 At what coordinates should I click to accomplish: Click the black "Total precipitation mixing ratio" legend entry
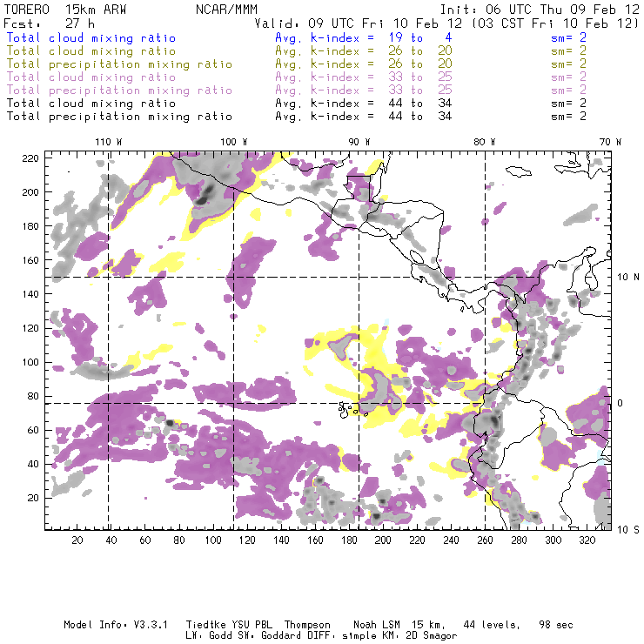[x=119, y=117]
